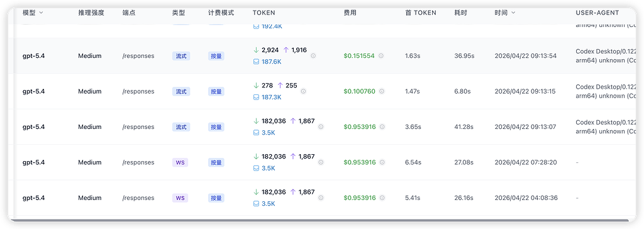Click the 1.63s first token value
The width and height of the screenshot is (644, 229).
point(413,56)
